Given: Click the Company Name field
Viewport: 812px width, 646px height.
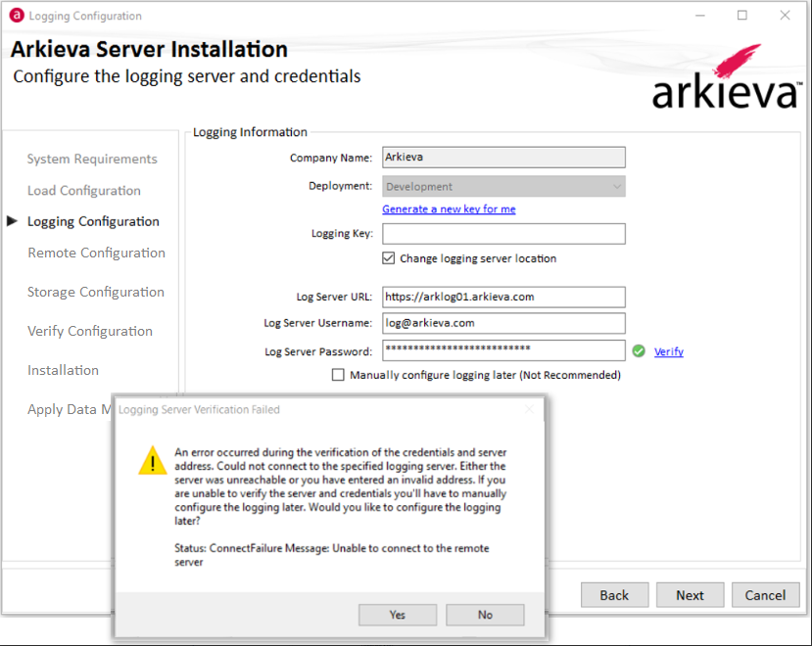Looking at the screenshot, I should tap(503, 158).
